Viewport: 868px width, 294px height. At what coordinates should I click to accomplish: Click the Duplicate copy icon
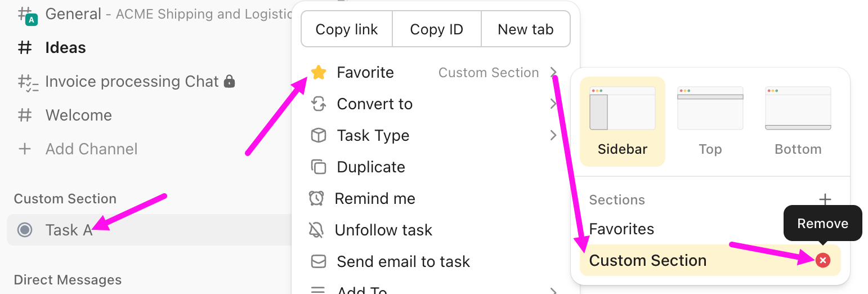click(x=319, y=167)
